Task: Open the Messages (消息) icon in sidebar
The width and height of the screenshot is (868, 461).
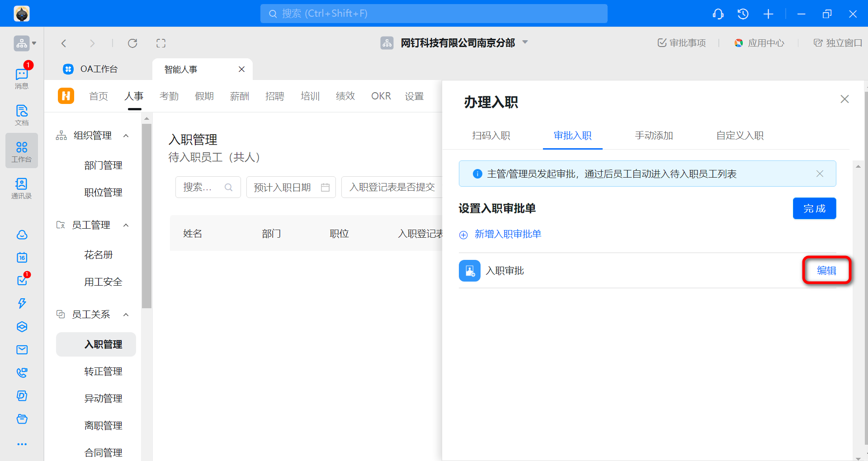Action: tap(22, 78)
